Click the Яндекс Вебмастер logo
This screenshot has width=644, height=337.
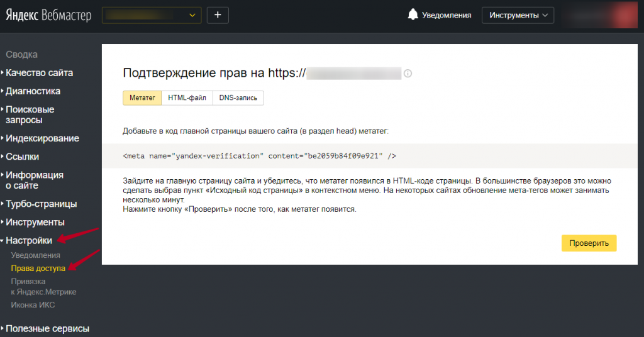point(48,15)
